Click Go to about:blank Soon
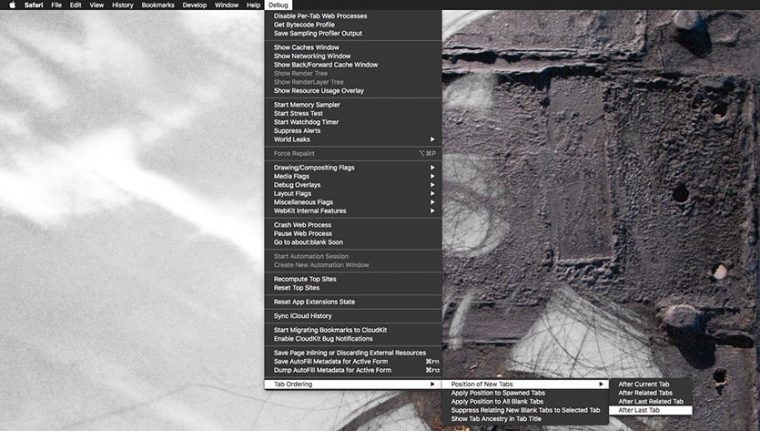760x431 pixels. pyautogui.click(x=353, y=242)
